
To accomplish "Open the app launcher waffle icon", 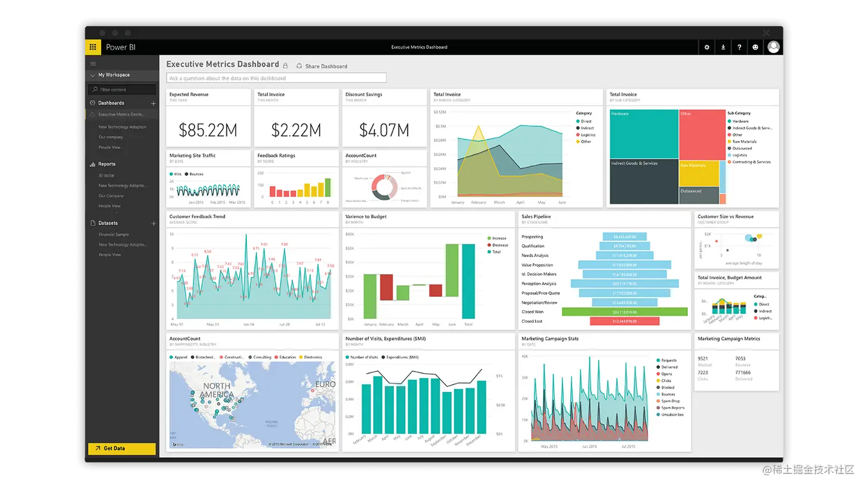I will coord(92,47).
